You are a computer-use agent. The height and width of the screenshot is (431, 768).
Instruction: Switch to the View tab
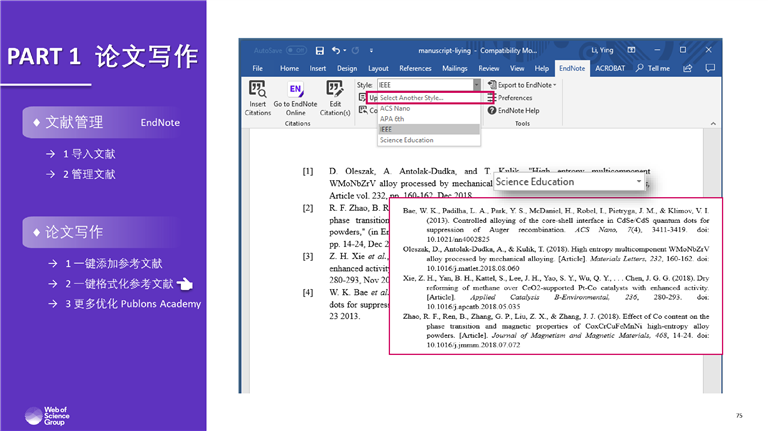pos(517,69)
